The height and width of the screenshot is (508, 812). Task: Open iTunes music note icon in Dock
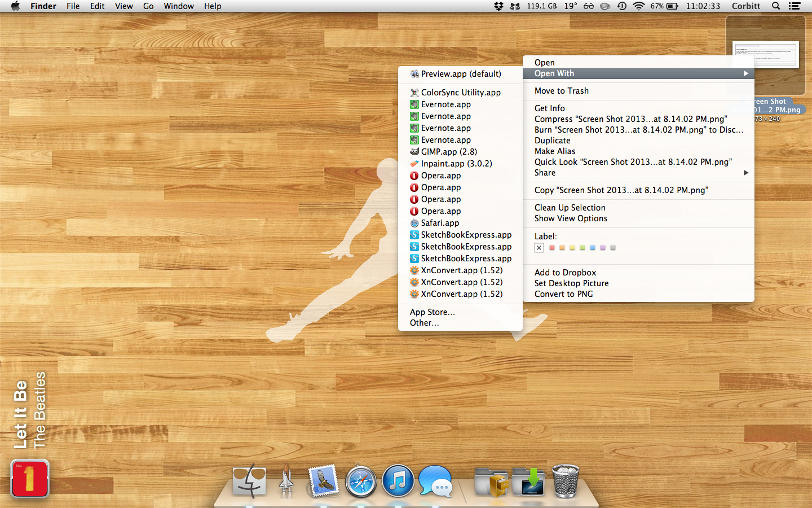click(x=398, y=481)
